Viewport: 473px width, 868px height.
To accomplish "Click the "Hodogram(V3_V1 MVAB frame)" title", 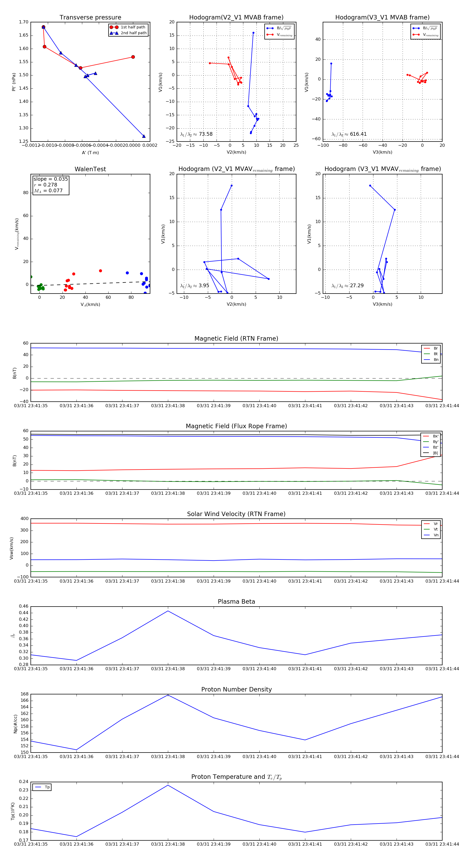I will [x=382, y=18].
